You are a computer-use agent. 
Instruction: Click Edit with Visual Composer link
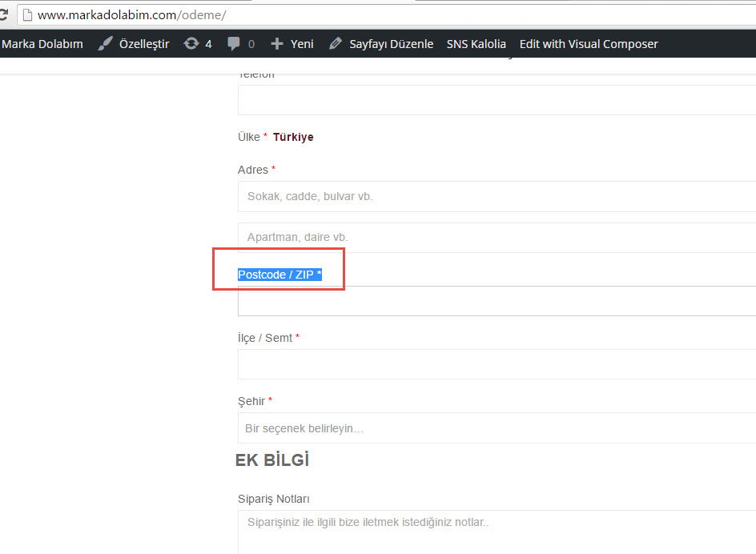(x=589, y=44)
